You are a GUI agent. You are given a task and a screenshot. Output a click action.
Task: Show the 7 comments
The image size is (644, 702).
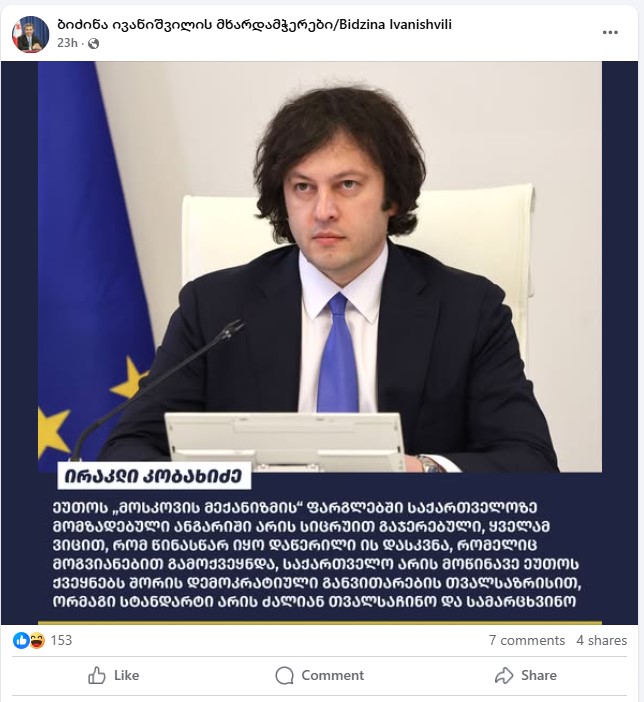click(527, 640)
